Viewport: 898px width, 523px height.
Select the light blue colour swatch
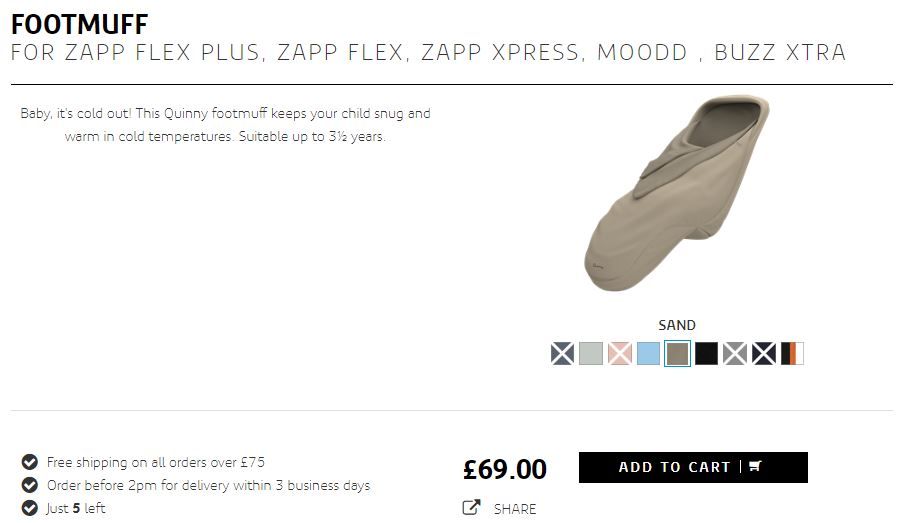click(648, 353)
